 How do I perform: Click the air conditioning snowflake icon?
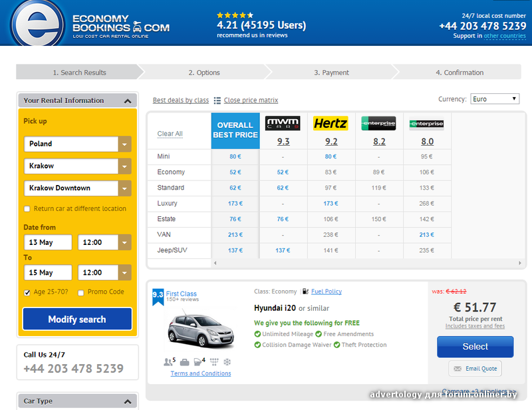click(227, 362)
